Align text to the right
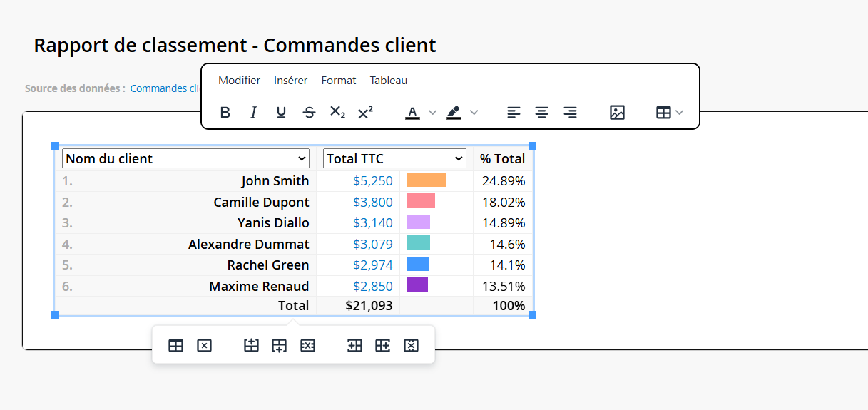 coord(570,113)
